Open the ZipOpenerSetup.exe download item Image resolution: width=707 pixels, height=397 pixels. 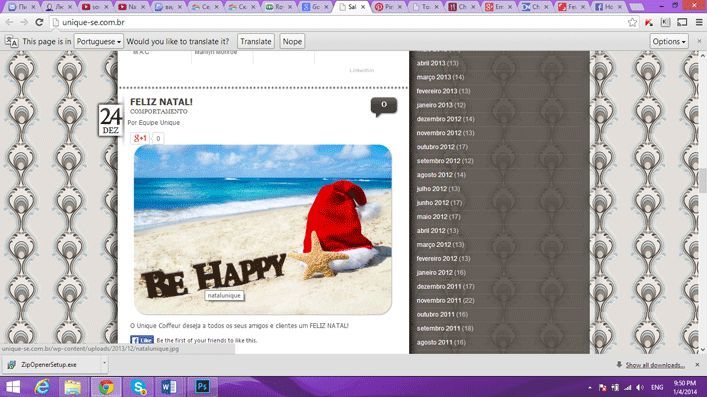(x=50, y=364)
